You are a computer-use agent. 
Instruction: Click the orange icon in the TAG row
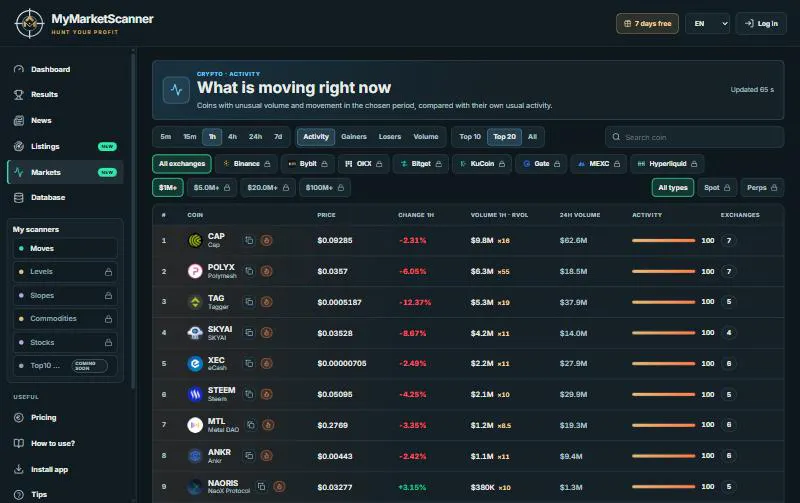click(x=266, y=302)
